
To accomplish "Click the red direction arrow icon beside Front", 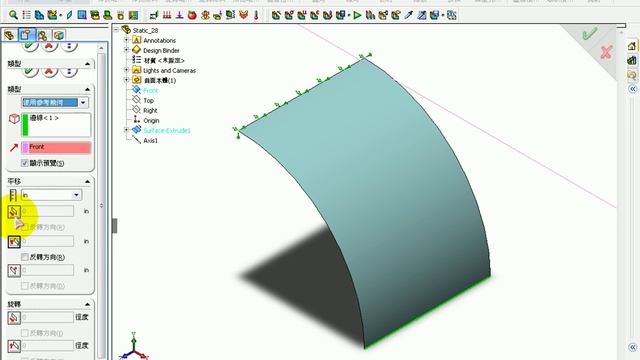I will [14, 147].
